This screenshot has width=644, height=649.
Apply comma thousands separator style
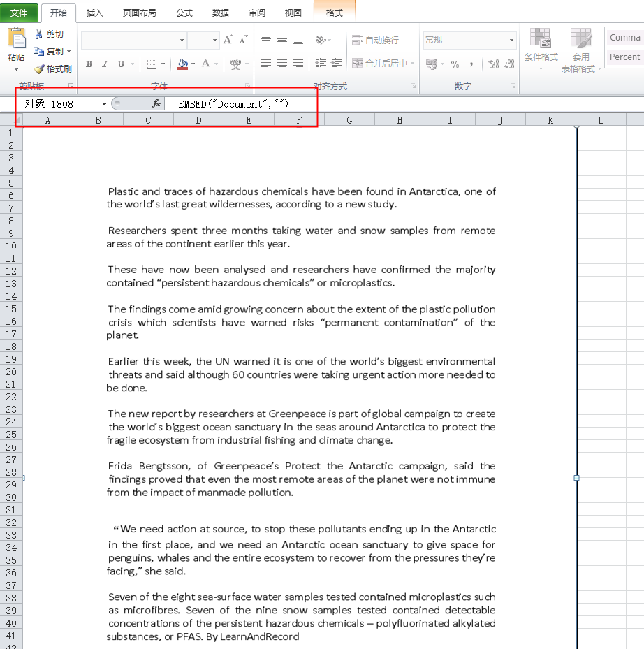(x=471, y=64)
